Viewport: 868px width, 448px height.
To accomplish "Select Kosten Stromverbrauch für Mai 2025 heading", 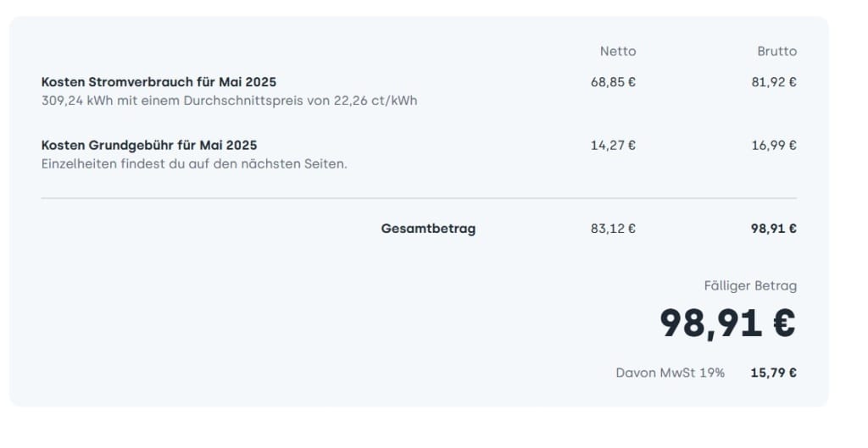I will pos(159,82).
